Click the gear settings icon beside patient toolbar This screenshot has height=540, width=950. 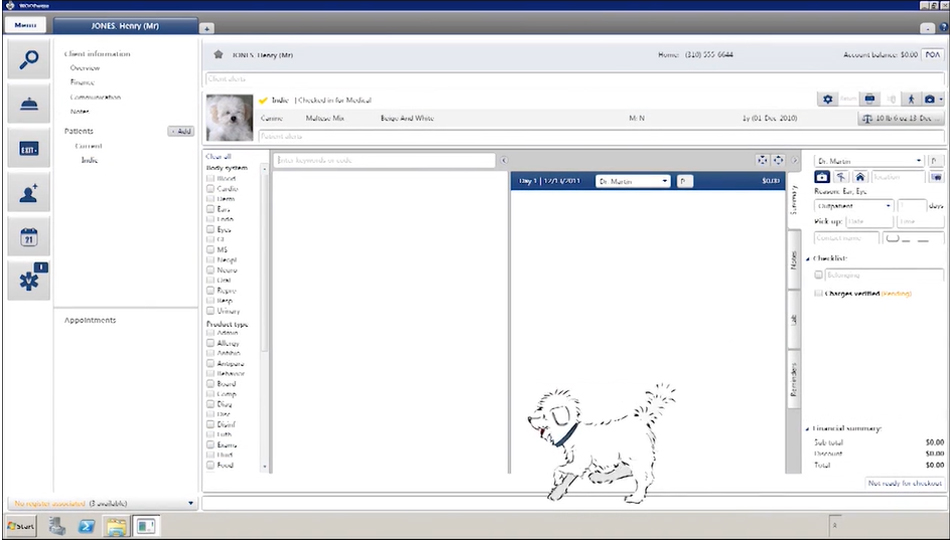[x=827, y=99]
